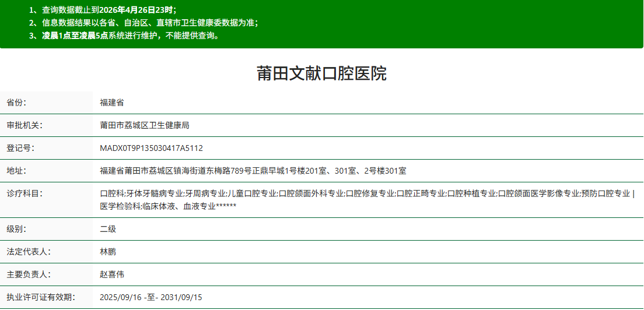644x310 pixels.
Task: Click the 级别 field label
Action: (x=17, y=229)
